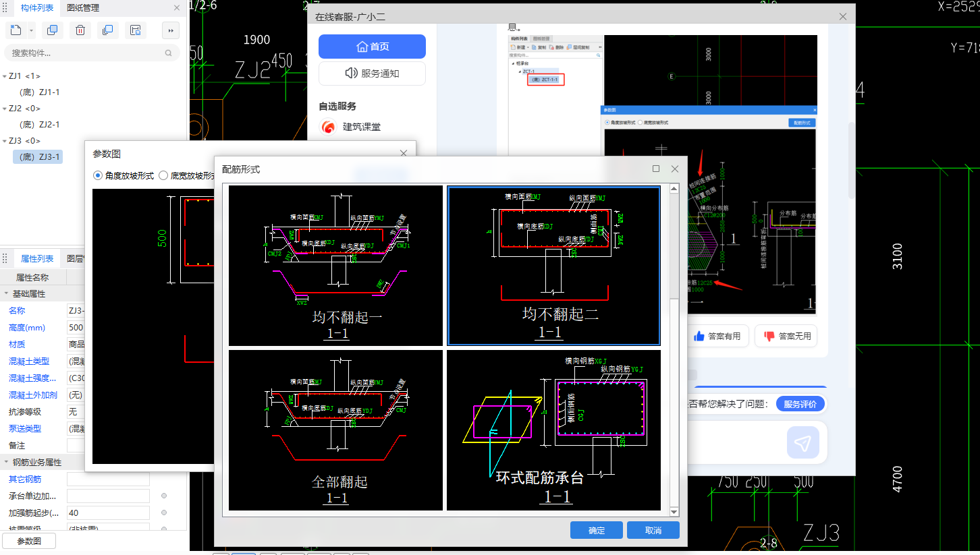The height and width of the screenshot is (555, 980).
Task: Click the thumbs down 答案无用 button
Action: (786, 336)
